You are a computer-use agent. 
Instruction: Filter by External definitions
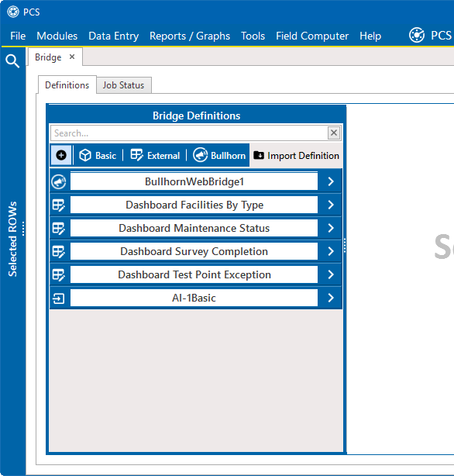pos(155,155)
